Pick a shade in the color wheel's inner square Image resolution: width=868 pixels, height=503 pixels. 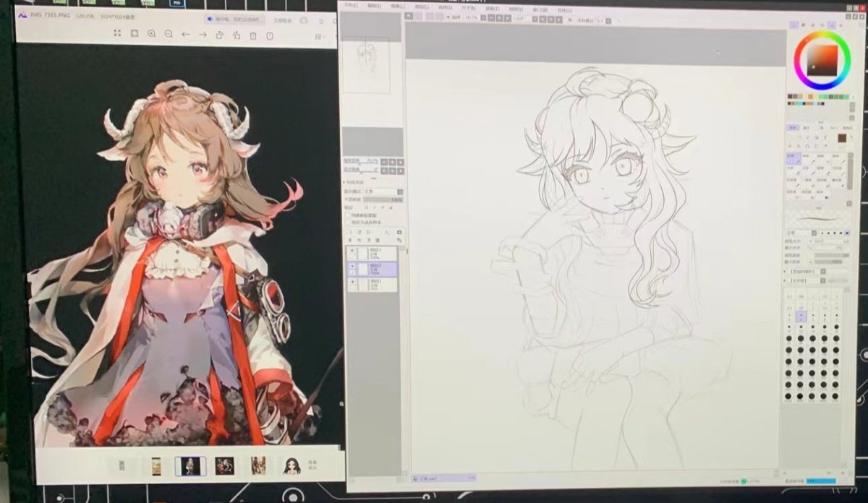(x=822, y=60)
